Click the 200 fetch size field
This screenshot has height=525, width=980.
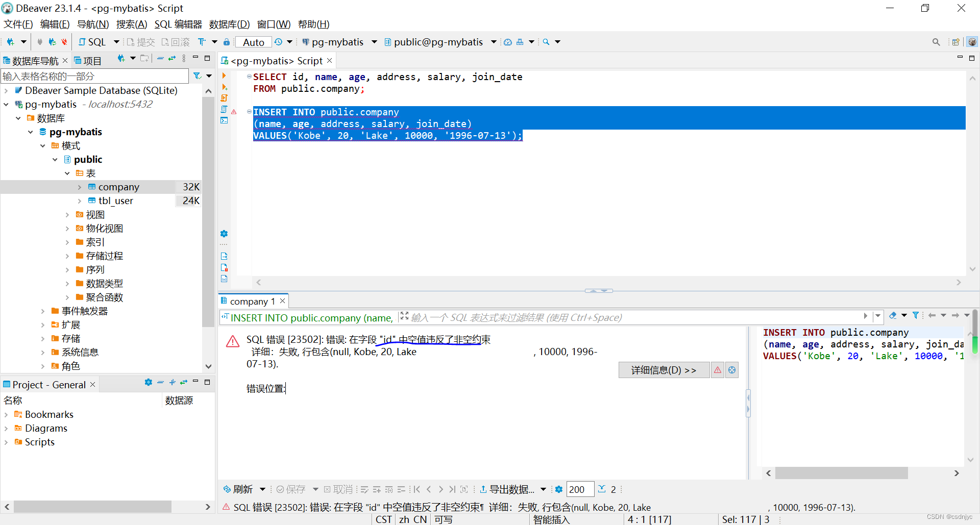(x=580, y=489)
